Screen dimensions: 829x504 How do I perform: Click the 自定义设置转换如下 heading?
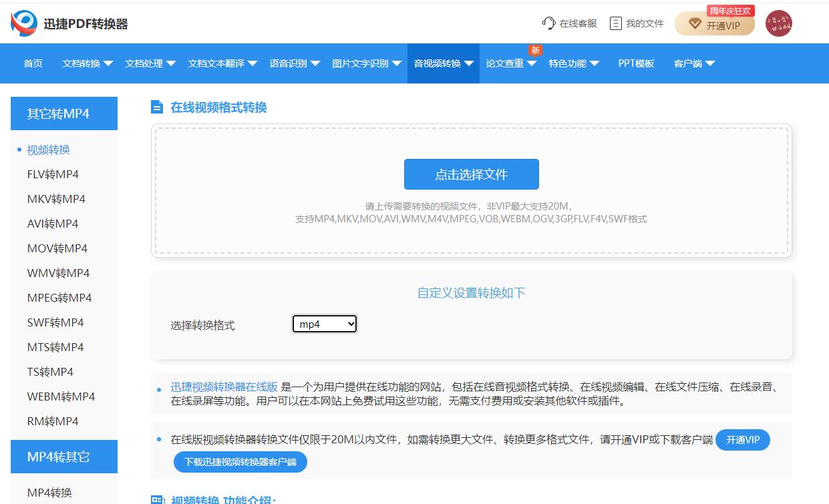tap(472, 292)
